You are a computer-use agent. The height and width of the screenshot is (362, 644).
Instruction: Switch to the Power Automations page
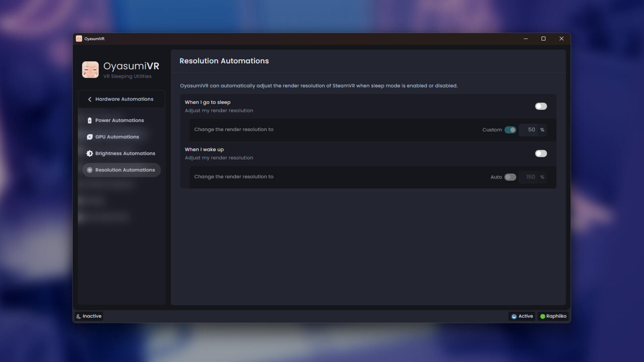pos(119,120)
